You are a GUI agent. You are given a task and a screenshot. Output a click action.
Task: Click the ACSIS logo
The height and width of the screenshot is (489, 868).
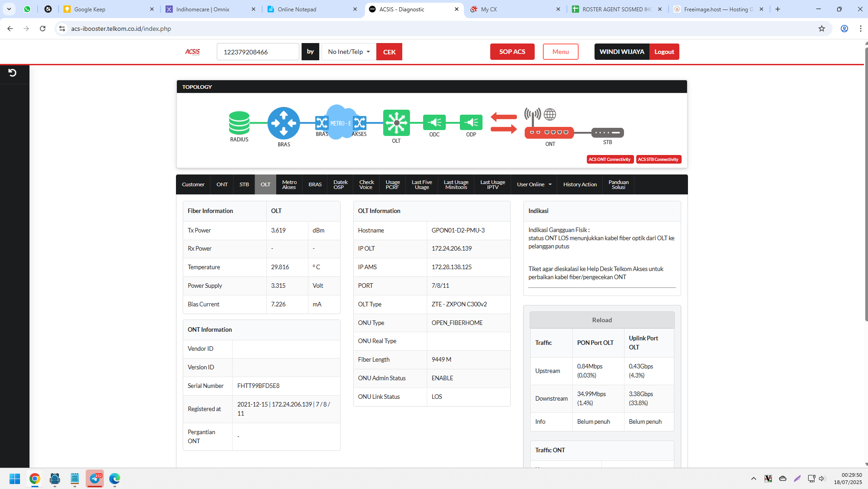(192, 52)
